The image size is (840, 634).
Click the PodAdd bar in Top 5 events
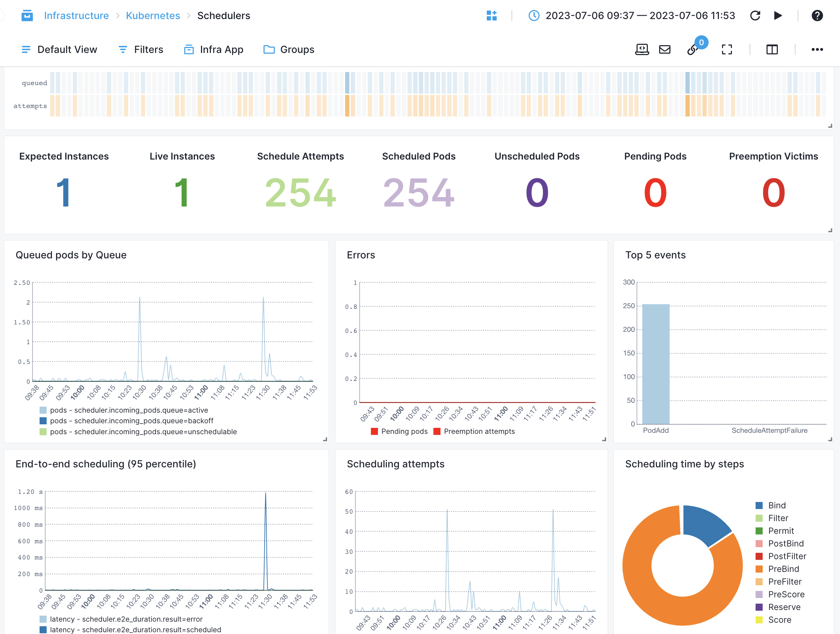pos(656,364)
